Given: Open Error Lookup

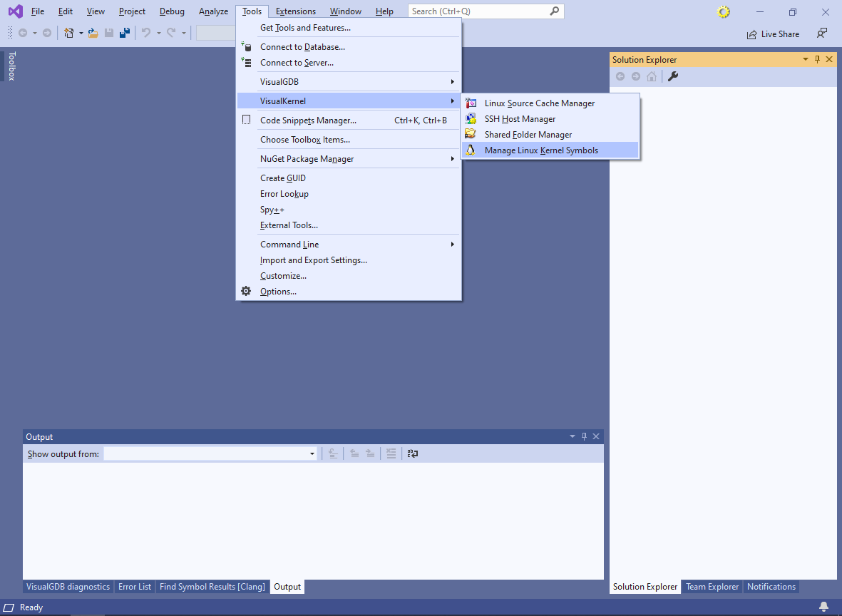Looking at the screenshot, I should click(349, 194).
